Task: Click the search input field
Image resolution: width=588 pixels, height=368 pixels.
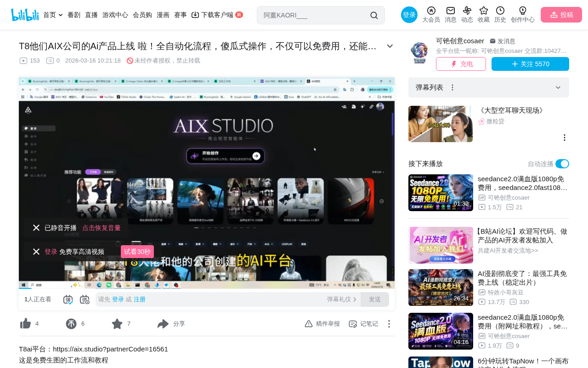Action: coord(315,15)
